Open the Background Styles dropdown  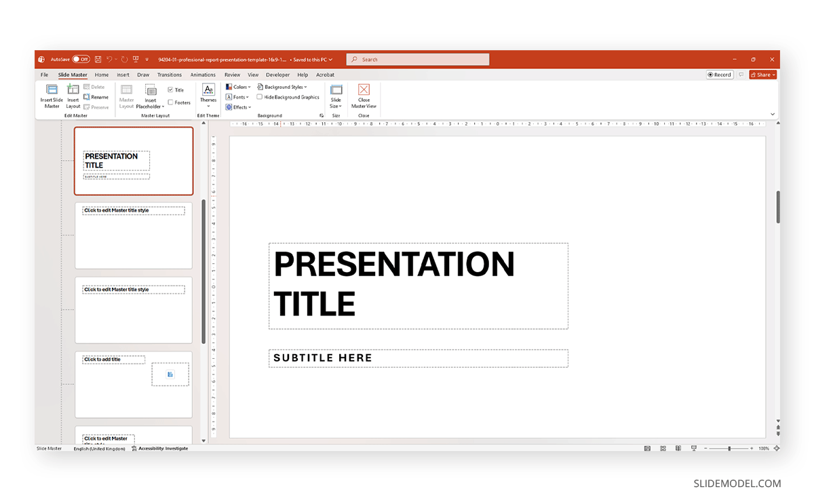pos(282,87)
